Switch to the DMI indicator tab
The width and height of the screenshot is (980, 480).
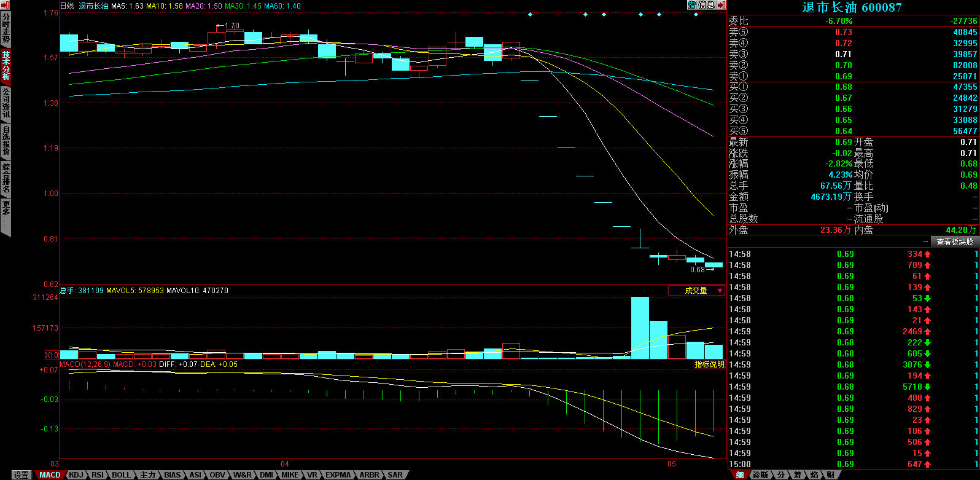(266, 475)
